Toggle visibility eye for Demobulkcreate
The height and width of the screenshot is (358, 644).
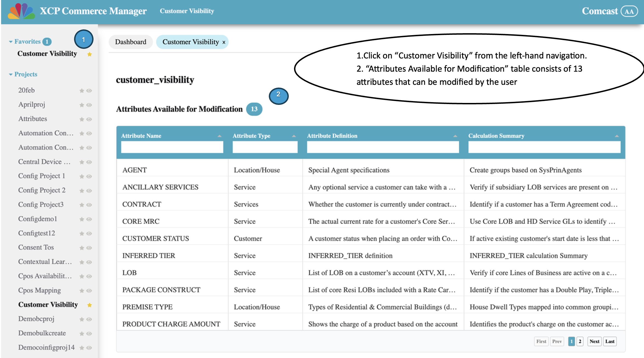click(x=89, y=334)
